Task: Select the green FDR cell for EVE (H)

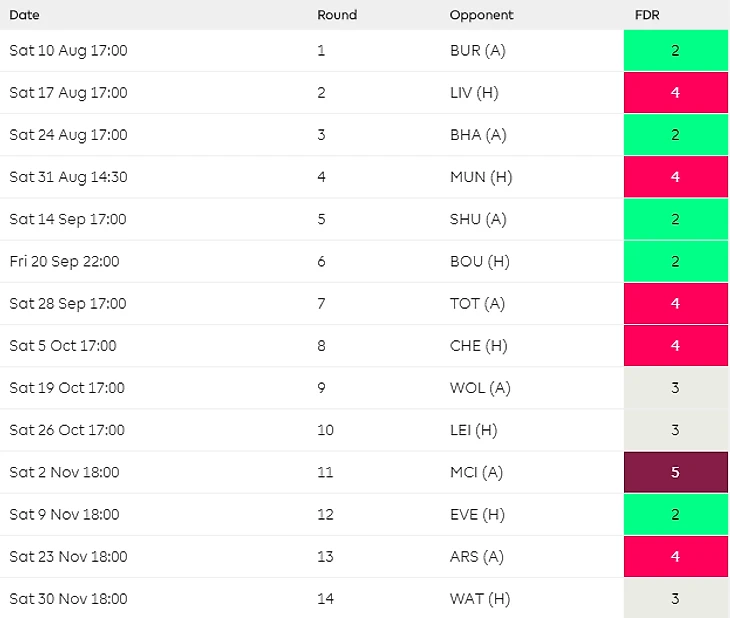Action: coord(675,514)
